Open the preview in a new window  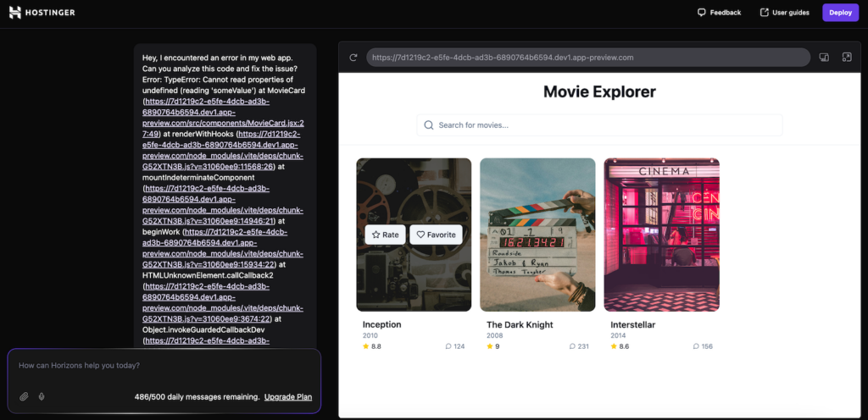pyautogui.click(x=846, y=58)
